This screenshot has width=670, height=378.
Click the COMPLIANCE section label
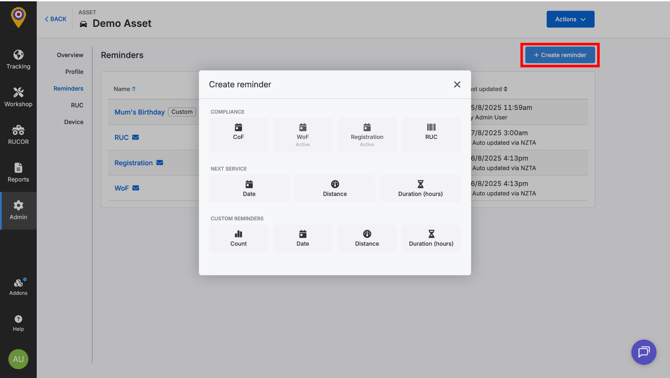pyautogui.click(x=227, y=112)
